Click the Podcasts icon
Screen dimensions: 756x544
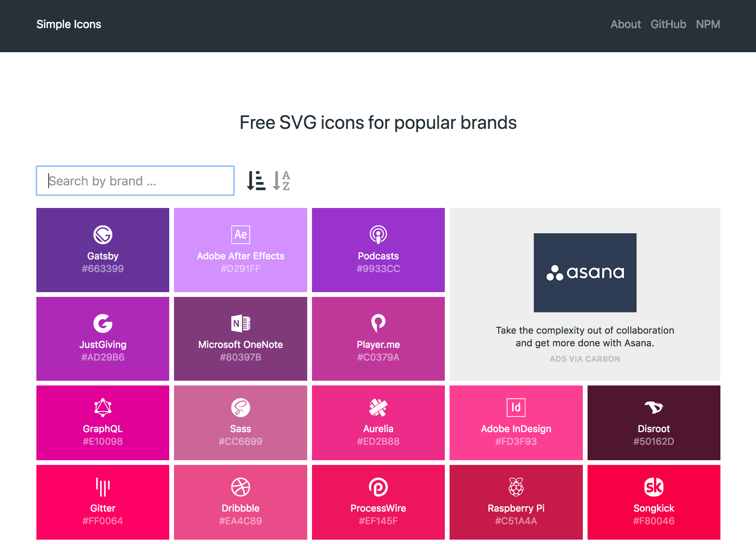(378, 234)
